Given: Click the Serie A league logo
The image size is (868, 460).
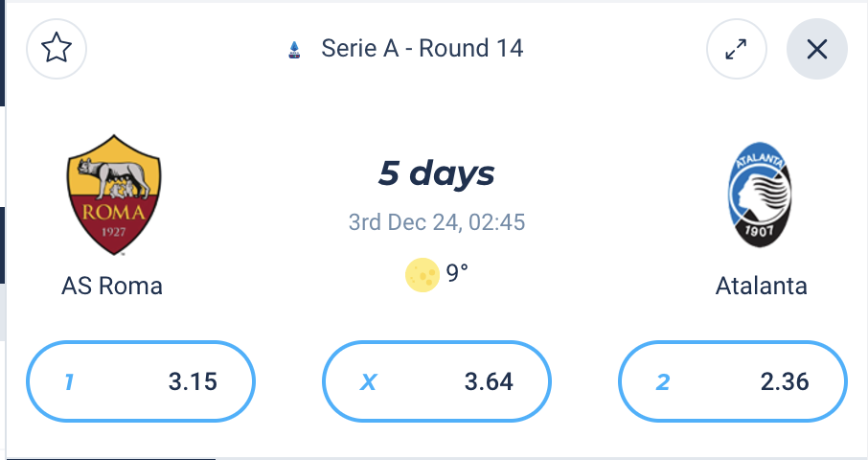Looking at the screenshot, I should [x=294, y=50].
